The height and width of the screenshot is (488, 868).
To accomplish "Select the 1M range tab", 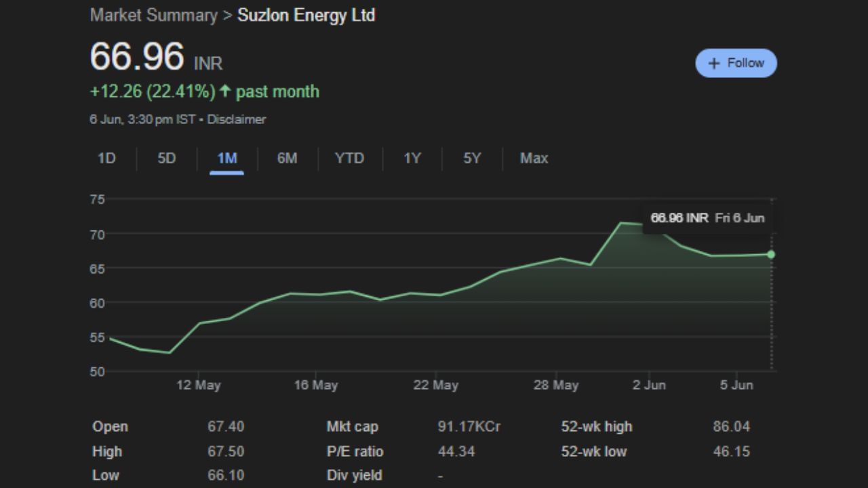I will click(227, 159).
